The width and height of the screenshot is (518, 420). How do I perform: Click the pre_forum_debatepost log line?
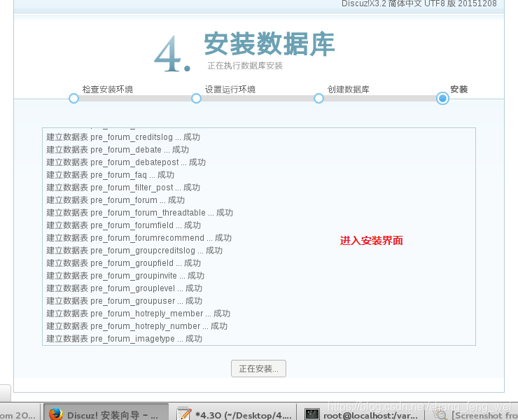click(x=126, y=162)
